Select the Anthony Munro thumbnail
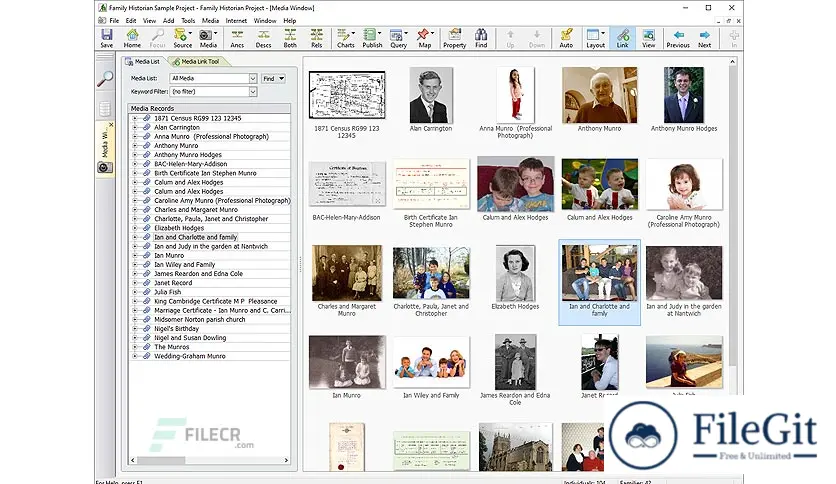Viewport: 836px width, 484px height. click(599, 95)
